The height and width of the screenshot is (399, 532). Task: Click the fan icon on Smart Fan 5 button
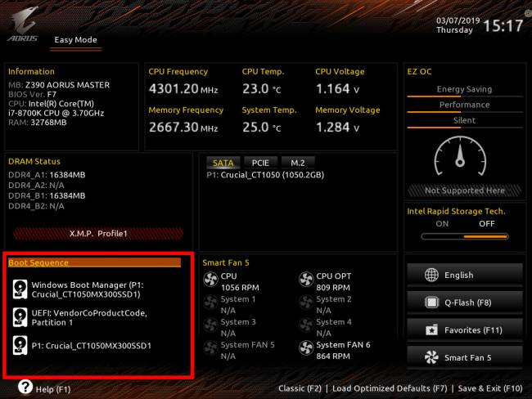coord(431,357)
